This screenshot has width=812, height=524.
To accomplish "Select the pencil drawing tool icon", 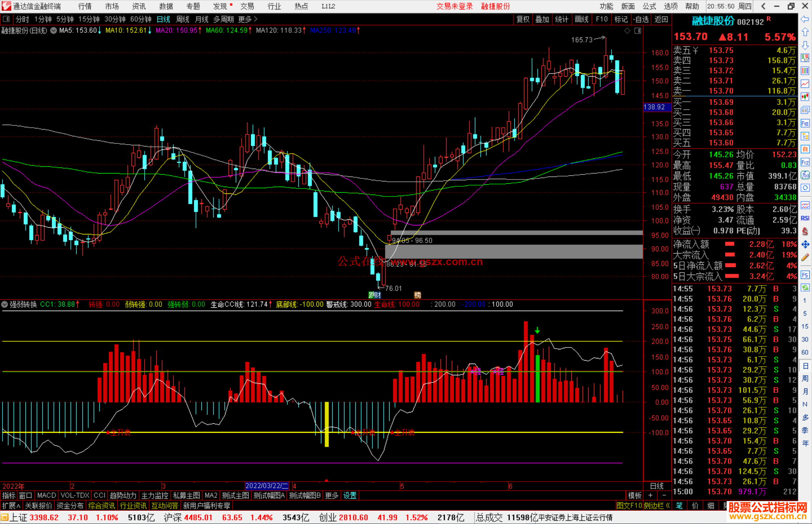I will (x=805, y=257).
